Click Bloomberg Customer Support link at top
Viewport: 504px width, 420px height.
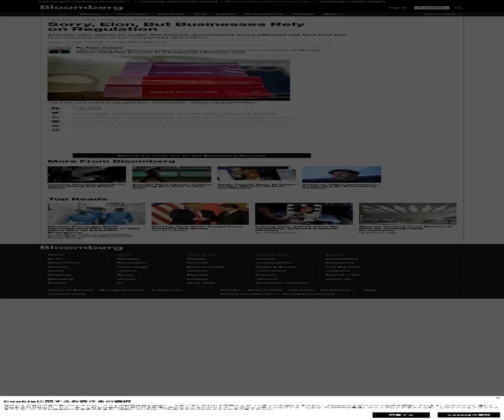pyautogui.click(x=352, y=1)
